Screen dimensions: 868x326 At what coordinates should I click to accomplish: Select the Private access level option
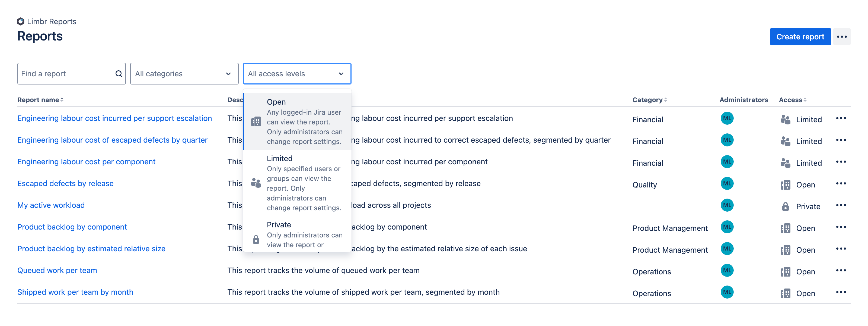tap(297, 234)
